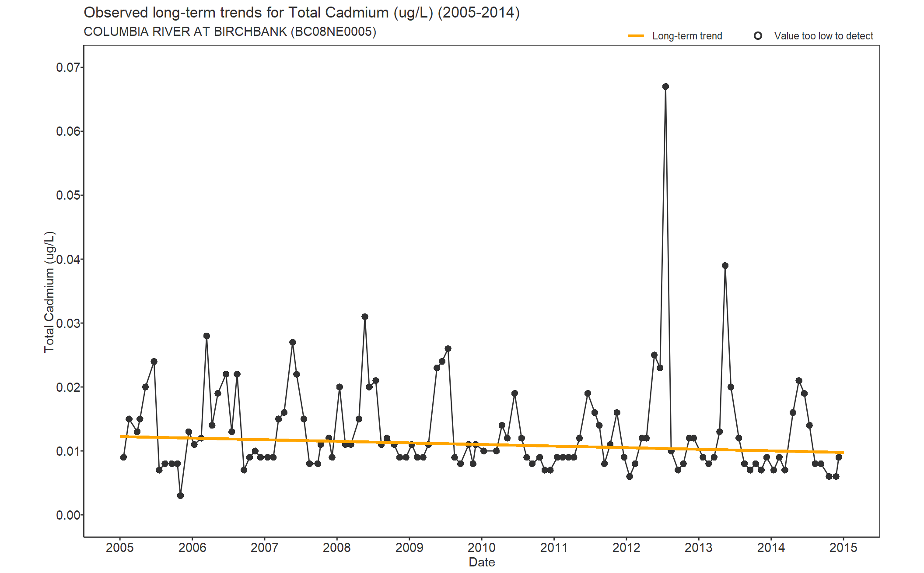
Task: Click the 0.07 y-axis label
Action: [x=68, y=67]
